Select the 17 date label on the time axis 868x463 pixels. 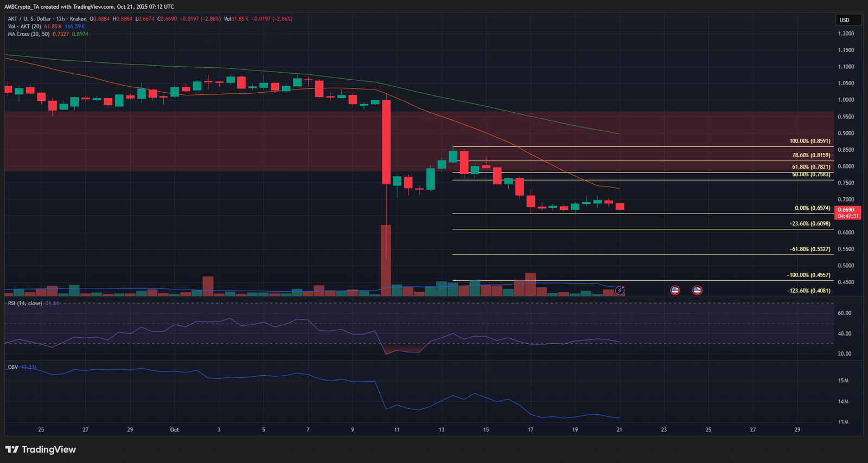tap(531, 430)
